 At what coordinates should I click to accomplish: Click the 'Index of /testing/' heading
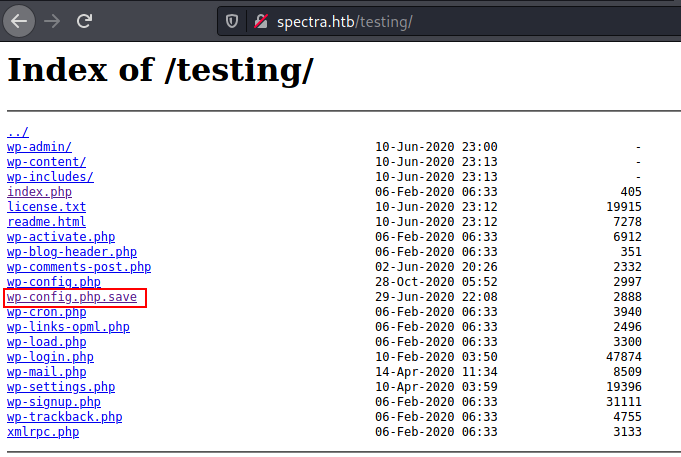click(160, 70)
